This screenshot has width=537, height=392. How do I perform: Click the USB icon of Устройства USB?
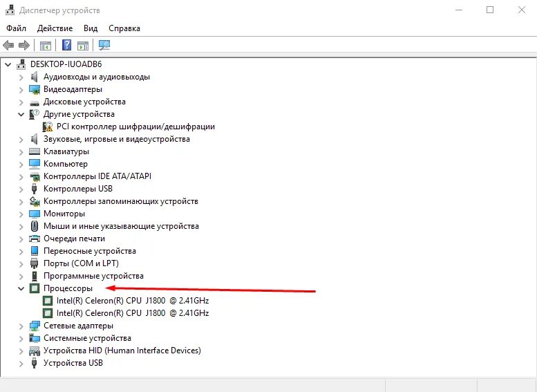pyautogui.click(x=35, y=363)
